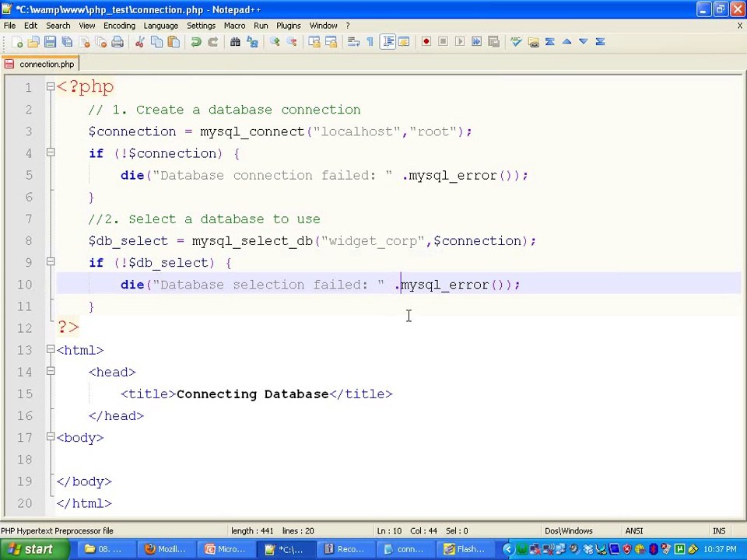
Task: Click the Save All toolbar icon
Action: point(67,42)
